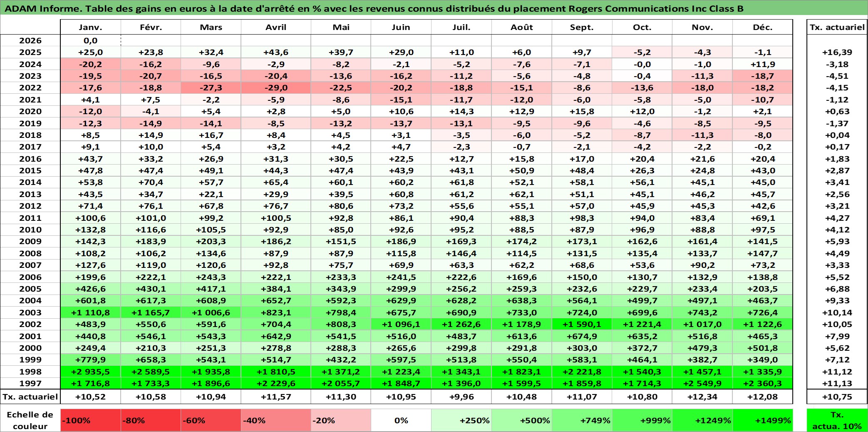Viewport: 868px width, 432px height.
Task: Select the +10,0 cell in 2017
Action: [x=151, y=147]
